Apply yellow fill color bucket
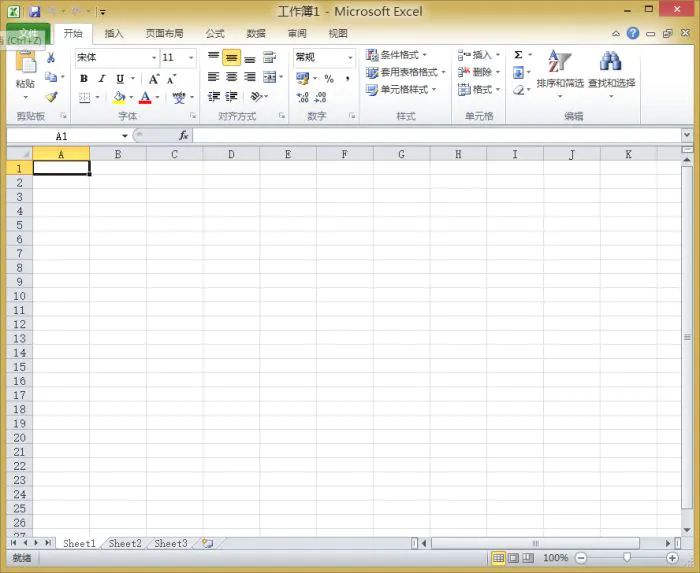The image size is (700, 573). (119, 97)
